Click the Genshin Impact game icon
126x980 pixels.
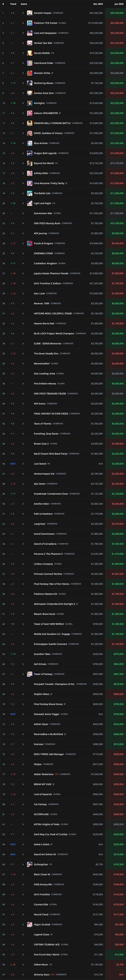point(30,13)
